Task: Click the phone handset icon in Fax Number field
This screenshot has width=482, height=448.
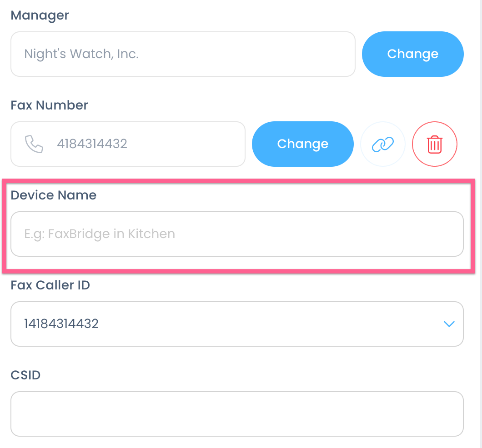Action: click(x=34, y=144)
